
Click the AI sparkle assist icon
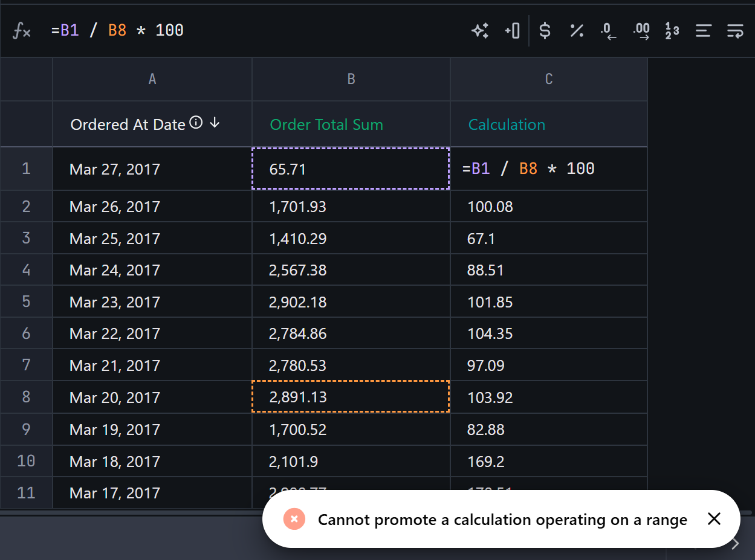(480, 31)
